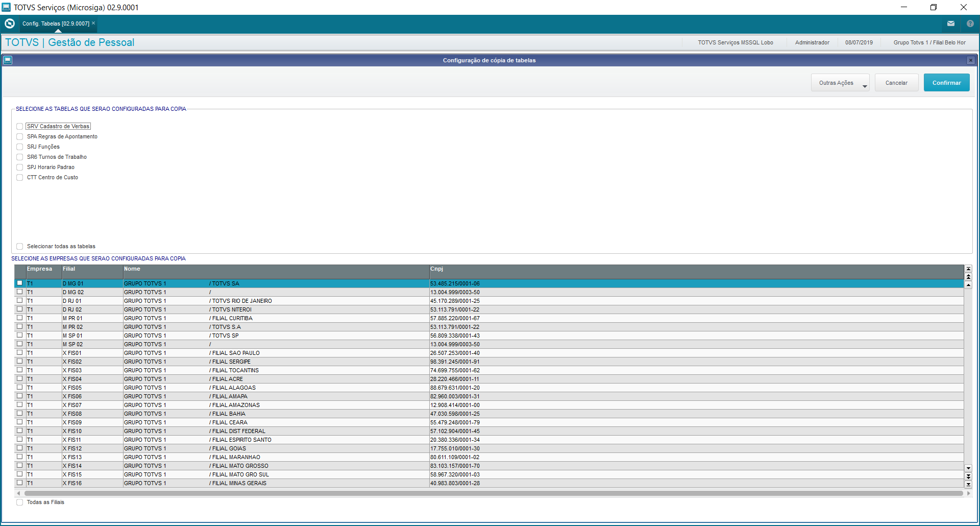Page down in the company grid
The width and height of the screenshot is (980, 526).
[968, 476]
